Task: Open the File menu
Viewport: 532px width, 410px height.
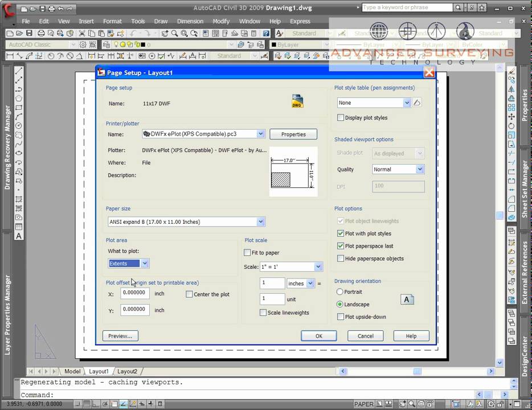Action: coord(26,21)
